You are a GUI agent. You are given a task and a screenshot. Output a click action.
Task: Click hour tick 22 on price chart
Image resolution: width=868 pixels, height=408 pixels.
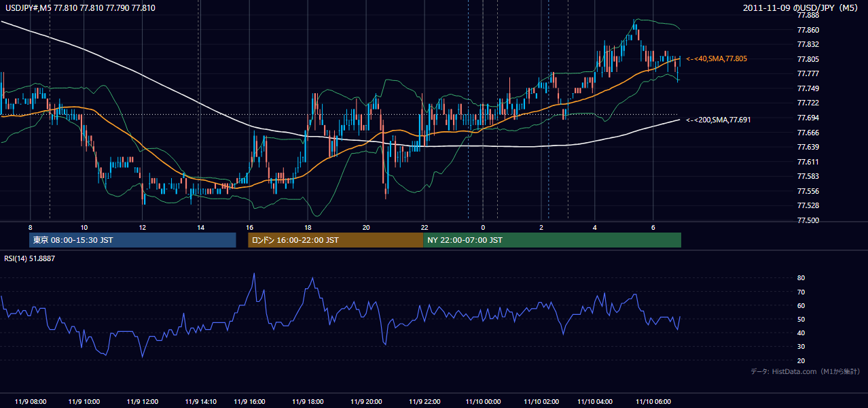(x=424, y=227)
